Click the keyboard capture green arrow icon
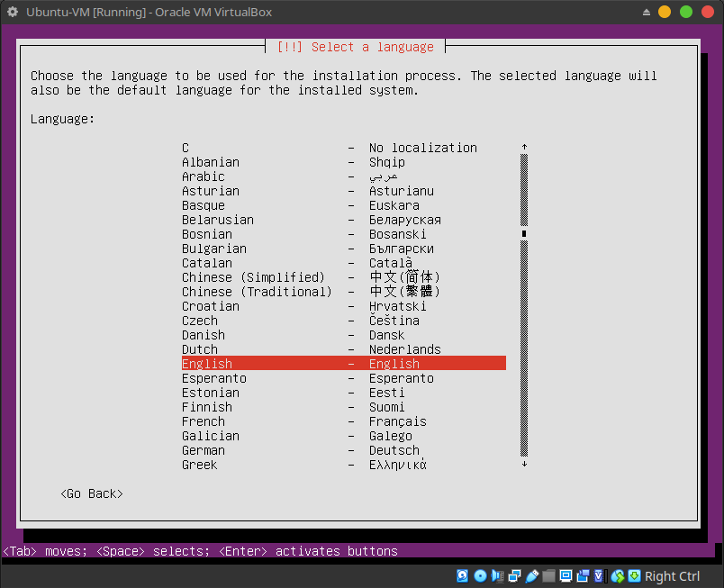Screen dimensions: 724x588 tap(635, 575)
